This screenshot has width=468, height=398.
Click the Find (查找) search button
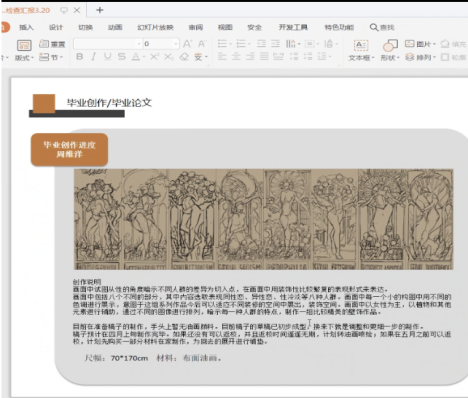point(382,27)
